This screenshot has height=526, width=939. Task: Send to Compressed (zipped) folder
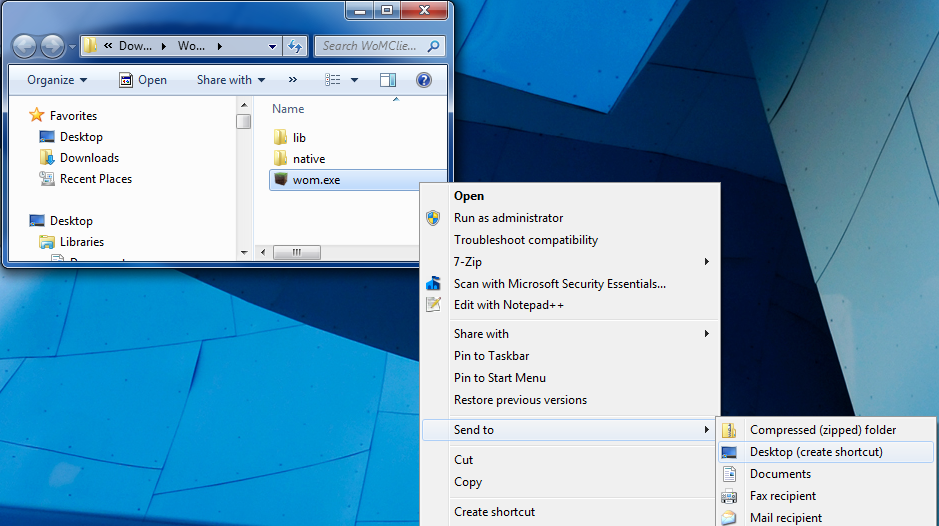point(826,430)
